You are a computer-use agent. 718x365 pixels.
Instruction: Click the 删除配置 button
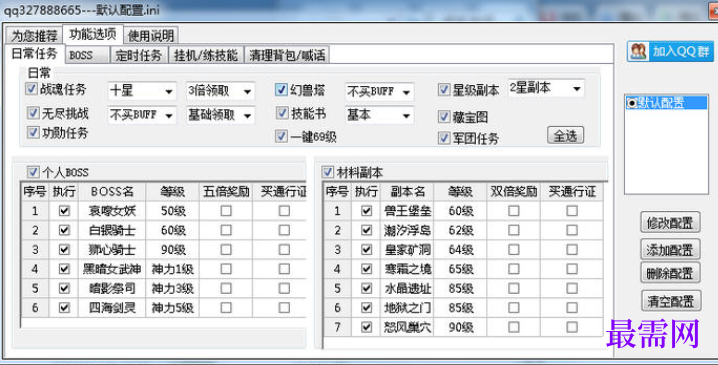point(670,273)
